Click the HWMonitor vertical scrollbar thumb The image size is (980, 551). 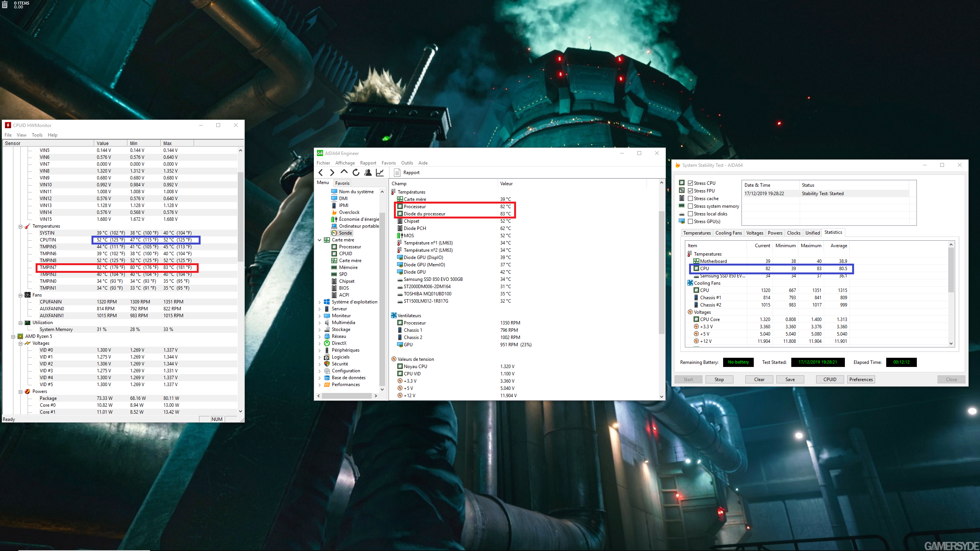pos(240,216)
